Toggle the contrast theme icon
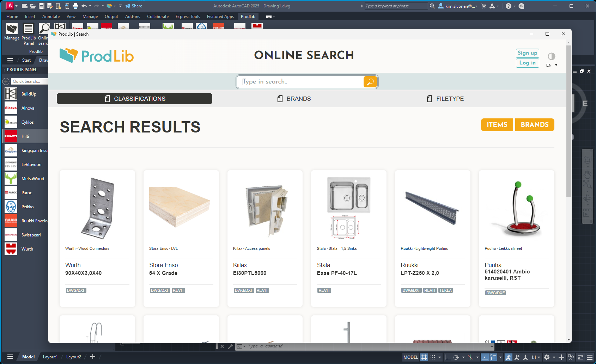 click(552, 56)
